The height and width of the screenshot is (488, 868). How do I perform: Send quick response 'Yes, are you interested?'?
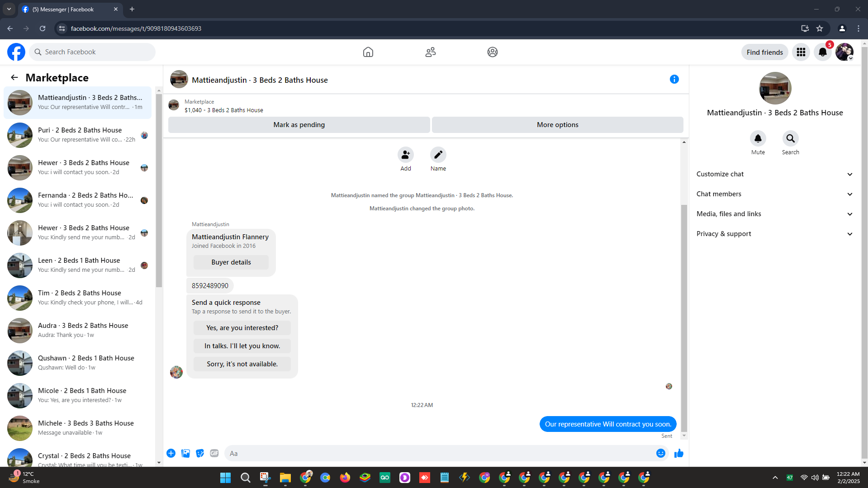coord(242,328)
